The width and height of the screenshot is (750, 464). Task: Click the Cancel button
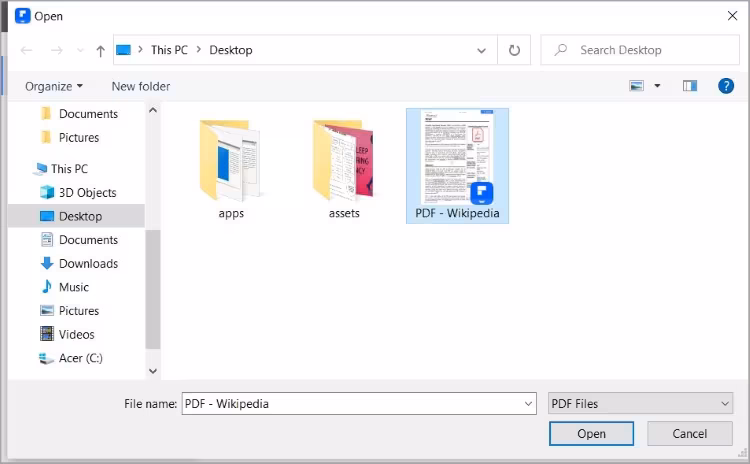(x=689, y=433)
